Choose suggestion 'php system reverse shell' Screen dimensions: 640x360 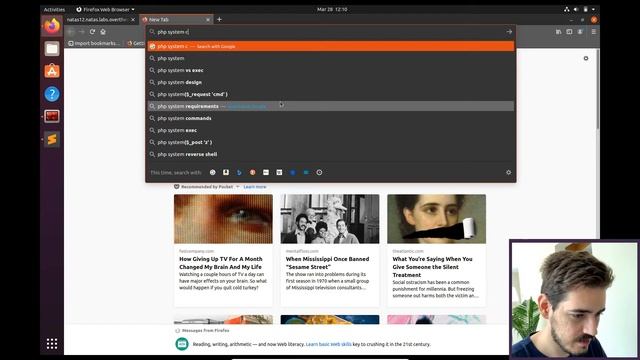click(x=331, y=154)
